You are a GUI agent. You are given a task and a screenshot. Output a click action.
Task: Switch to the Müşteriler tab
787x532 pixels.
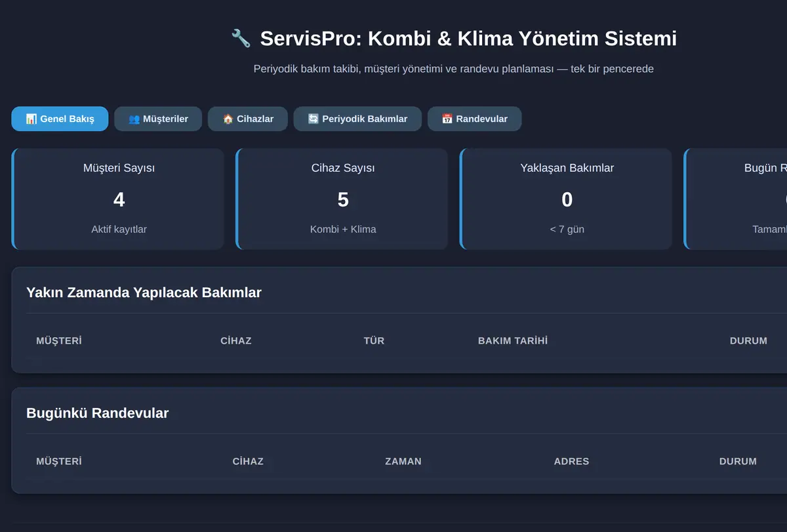pos(158,119)
